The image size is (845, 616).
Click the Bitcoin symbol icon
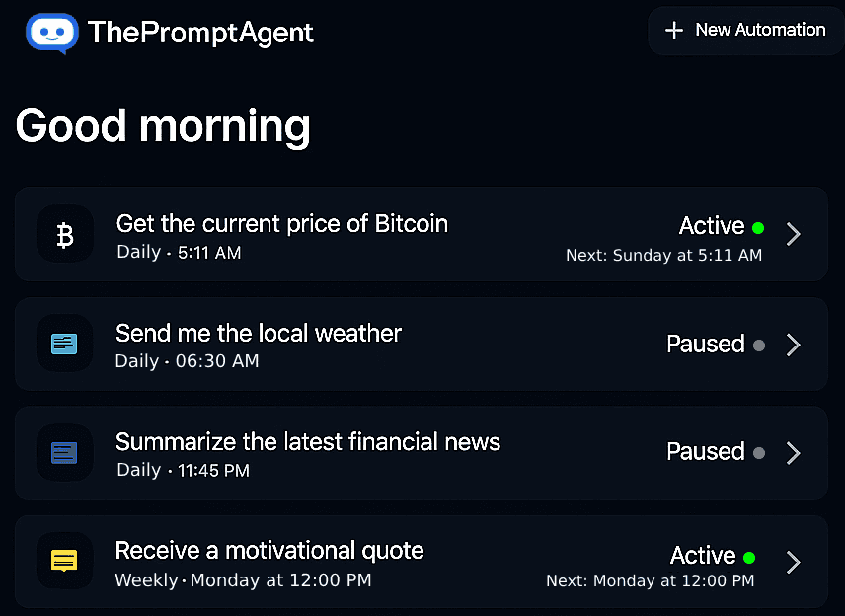[65, 235]
